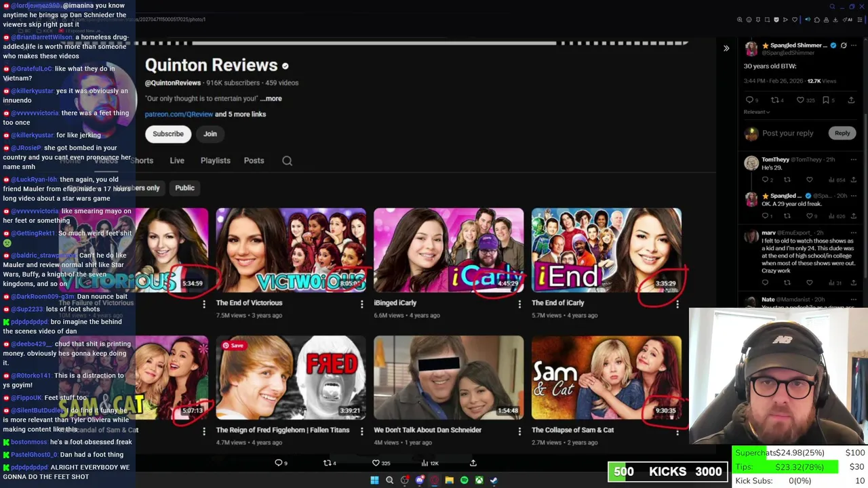
Task: Reply icon on main tweet sidebar
Action: coord(749,100)
